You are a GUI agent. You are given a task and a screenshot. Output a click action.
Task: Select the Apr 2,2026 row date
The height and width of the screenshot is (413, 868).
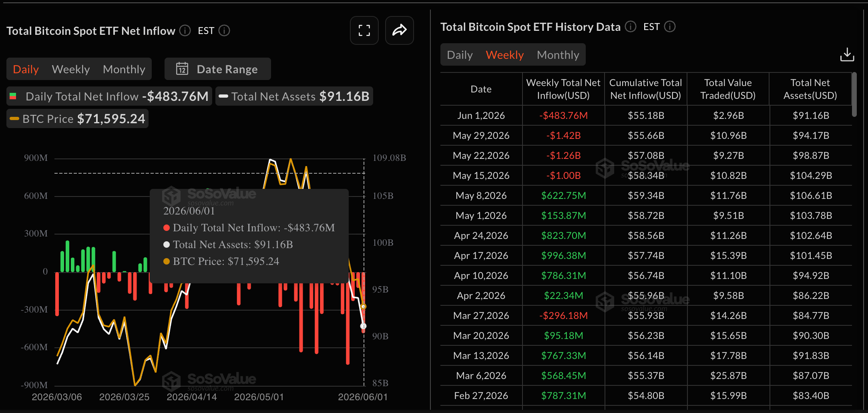tap(481, 296)
